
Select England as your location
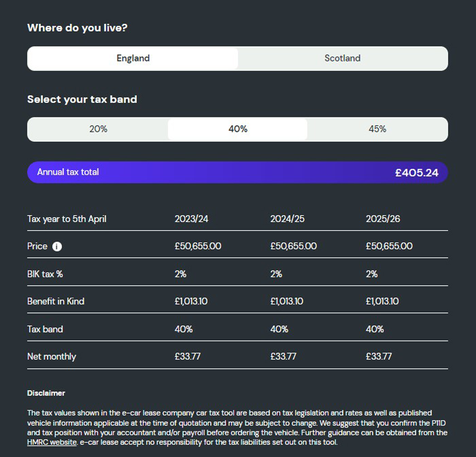133,59
